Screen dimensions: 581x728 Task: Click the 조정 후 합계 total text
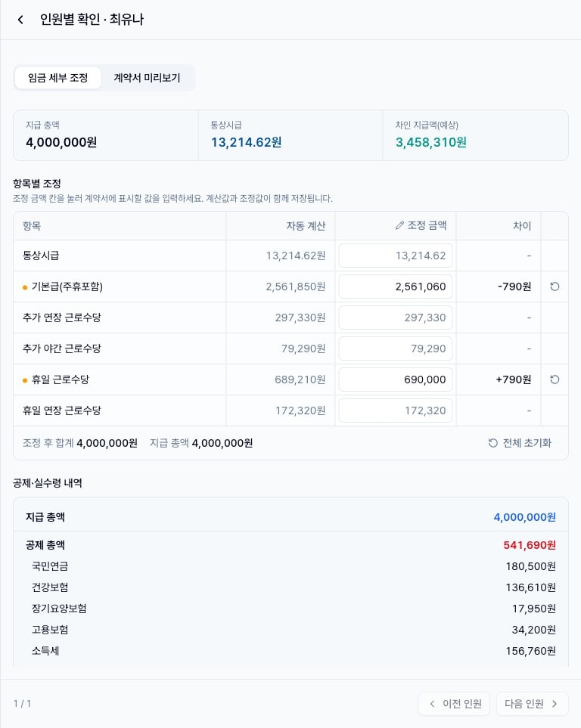coord(80,443)
